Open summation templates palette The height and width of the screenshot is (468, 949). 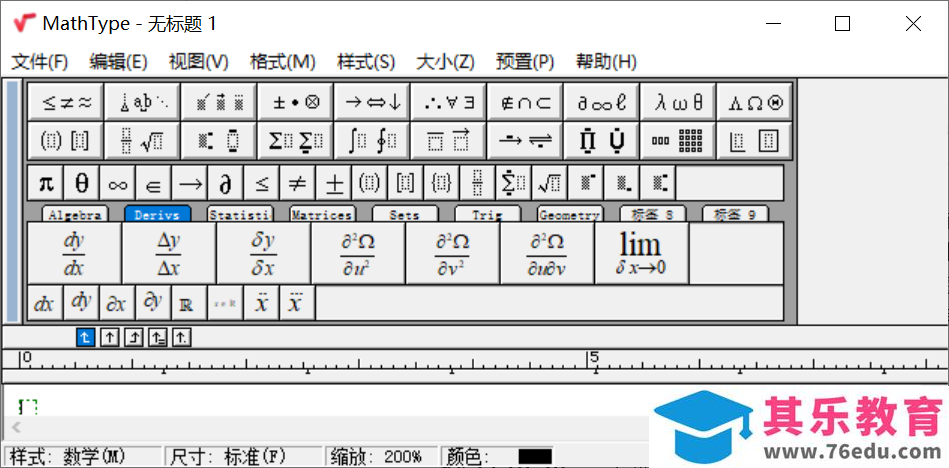tap(295, 141)
